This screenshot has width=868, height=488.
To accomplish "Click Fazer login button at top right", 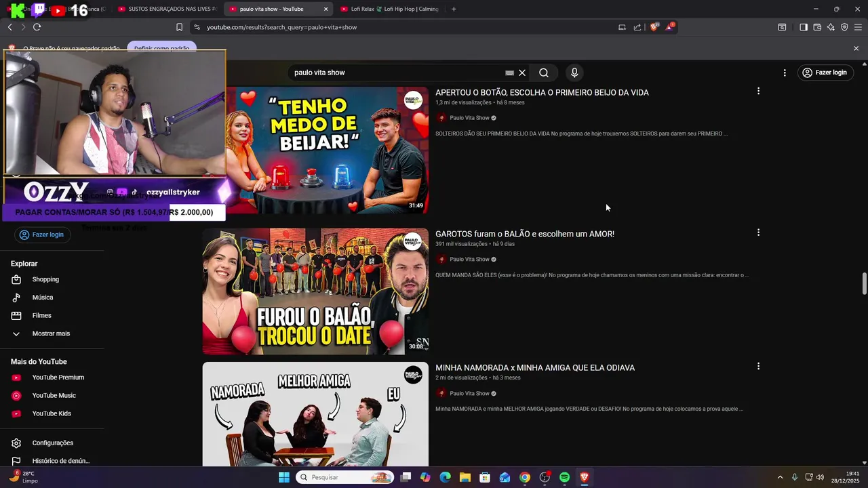I will tap(825, 73).
